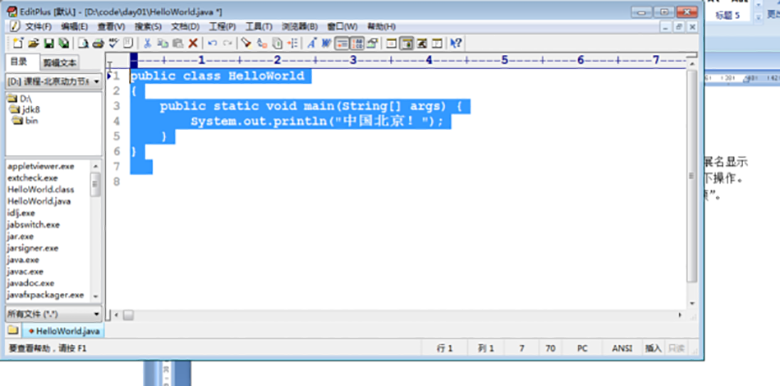
Task: Toggle line numbers toolbar icon
Action: point(357,43)
